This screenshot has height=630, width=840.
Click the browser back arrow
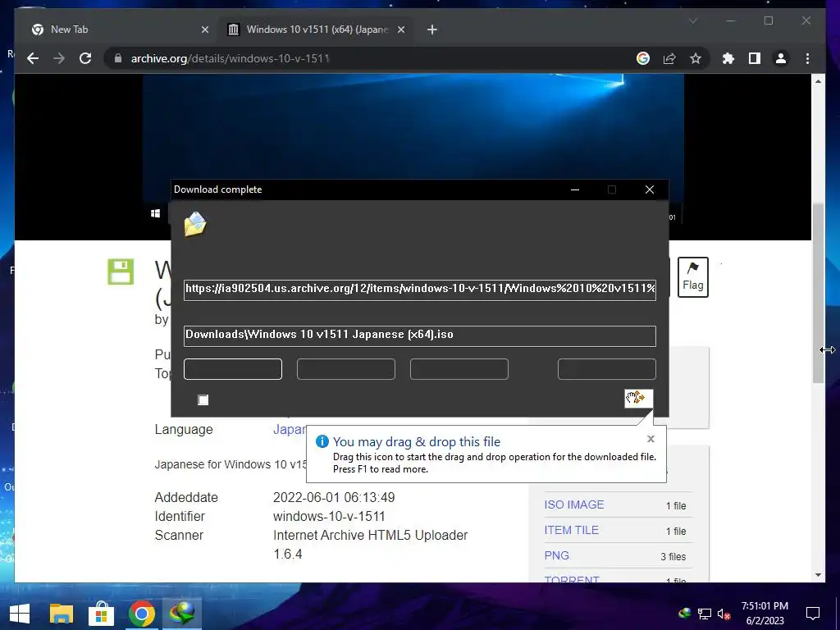33,58
